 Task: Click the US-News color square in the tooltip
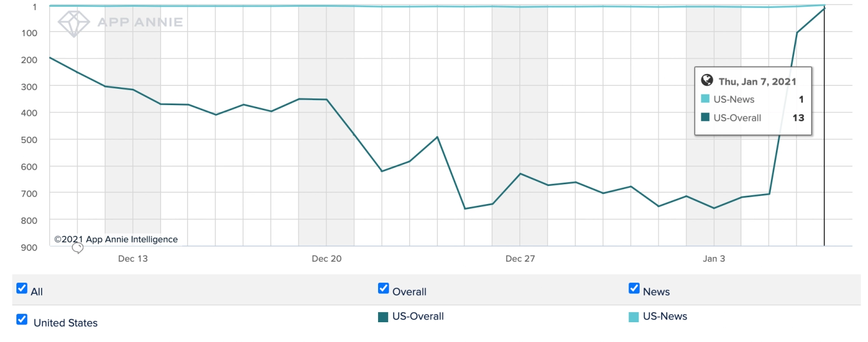[x=705, y=99]
